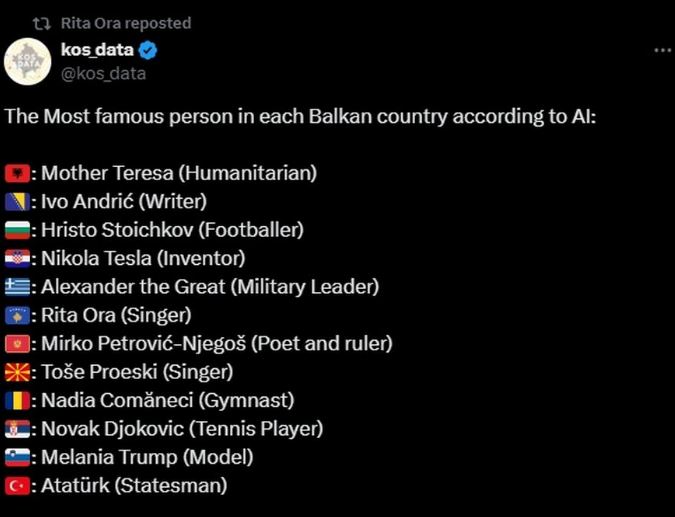Click the Montenegro flag emoji
Screen dimensions: 675x517
(x=17, y=344)
